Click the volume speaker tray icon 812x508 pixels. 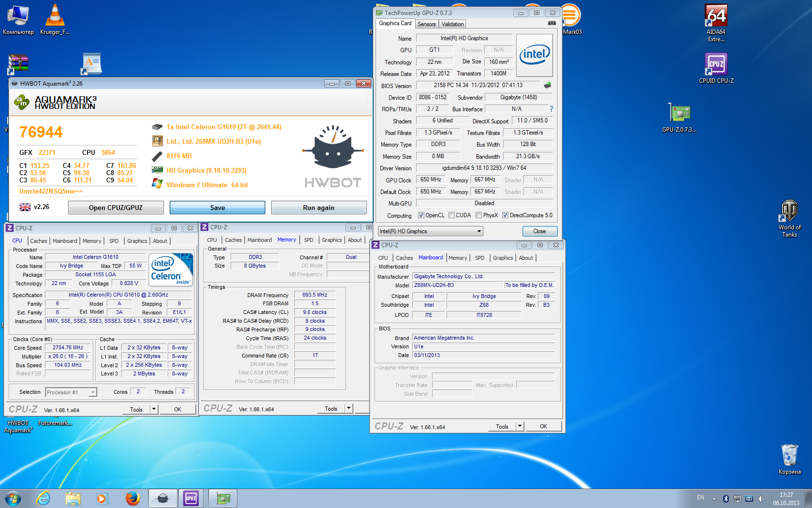click(x=761, y=498)
